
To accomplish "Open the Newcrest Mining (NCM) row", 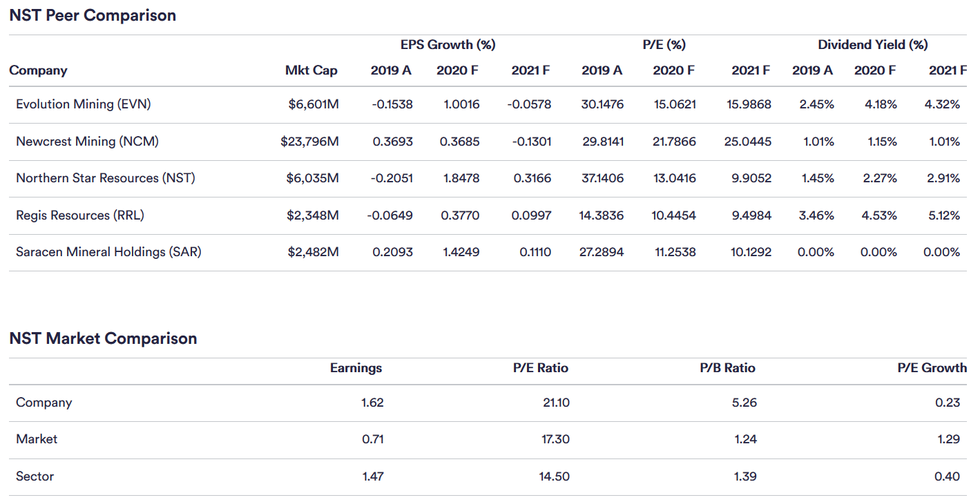I will (88, 142).
